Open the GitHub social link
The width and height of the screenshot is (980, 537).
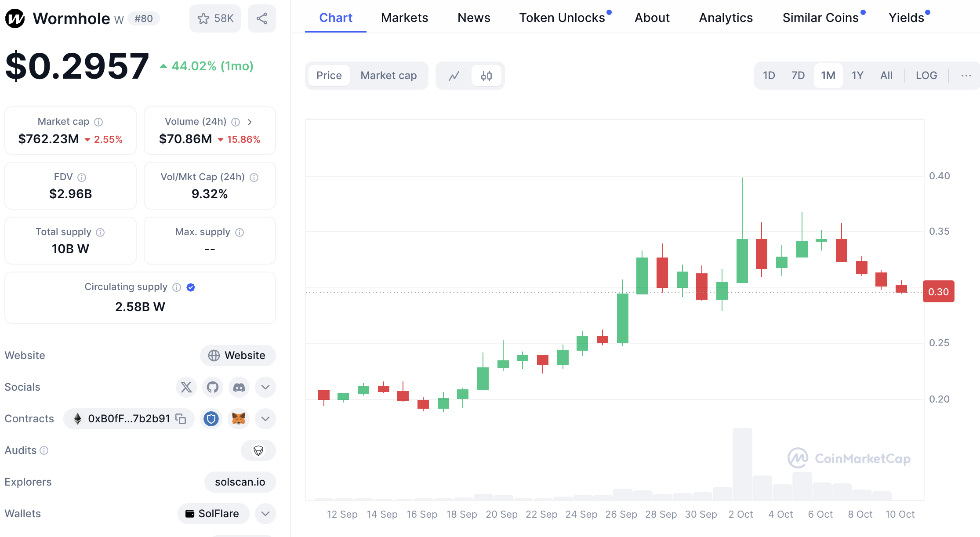[x=213, y=387]
